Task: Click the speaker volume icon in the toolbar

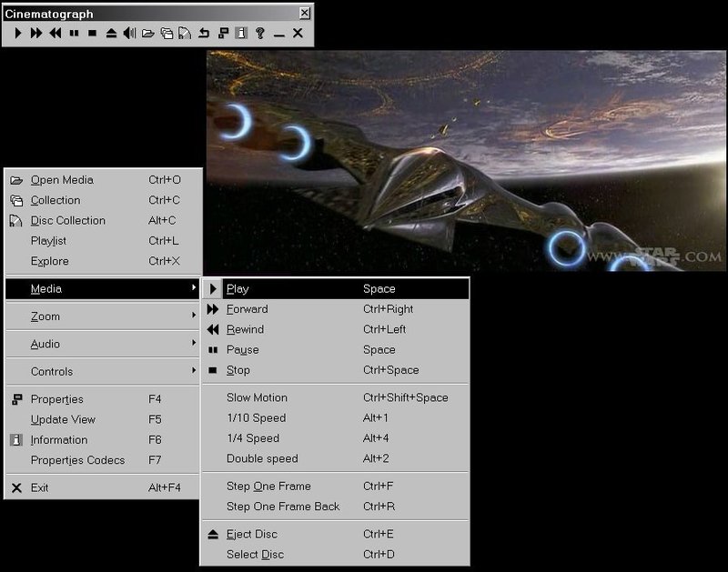Action: (129, 33)
